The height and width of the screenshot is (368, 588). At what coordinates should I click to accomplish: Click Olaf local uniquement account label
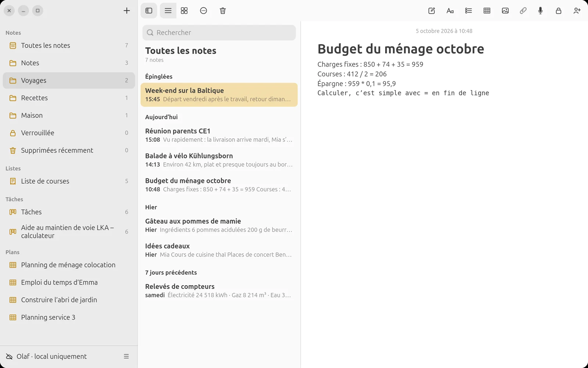[x=51, y=356]
